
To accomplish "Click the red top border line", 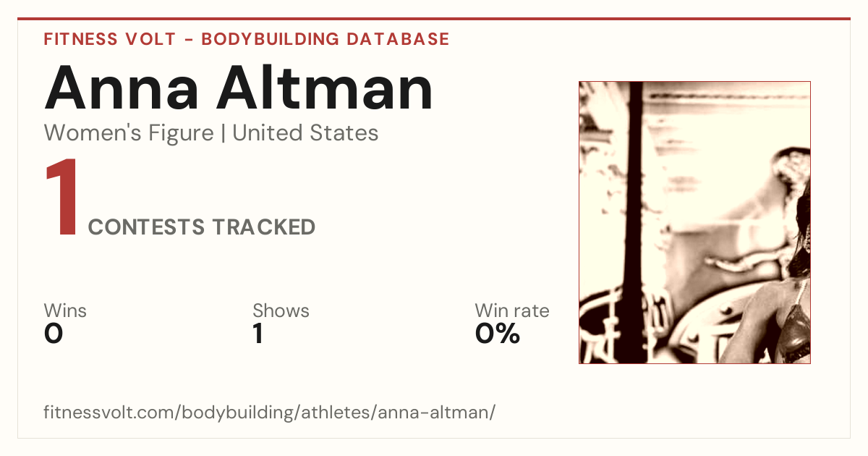I will (x=434, y=19).
